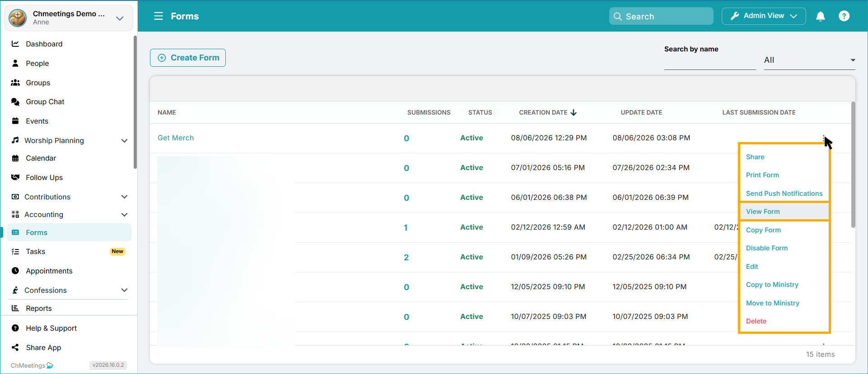Sort by the Status column header
The width and height of the screenshot is (868, 374).
pyautogui.click(x=480, y=112)
